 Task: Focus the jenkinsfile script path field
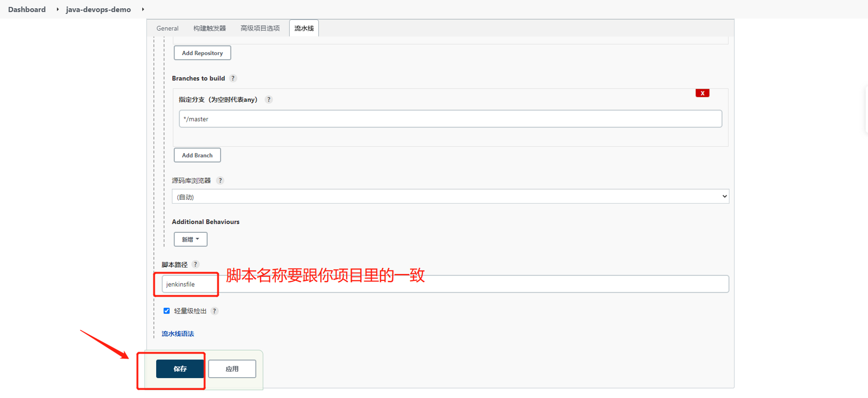tap(445, 284)
